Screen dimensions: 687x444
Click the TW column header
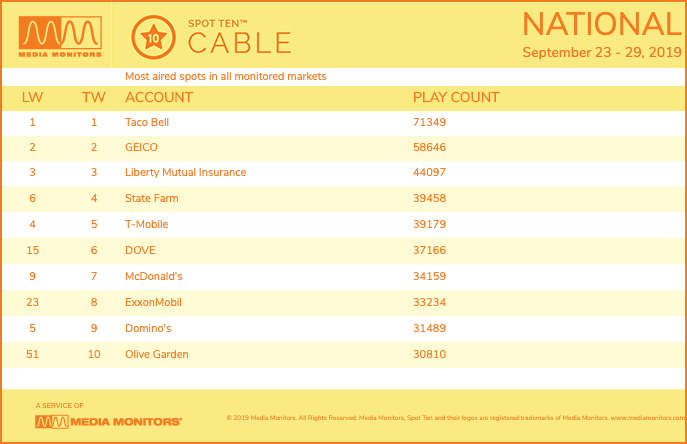pos(94,97)
